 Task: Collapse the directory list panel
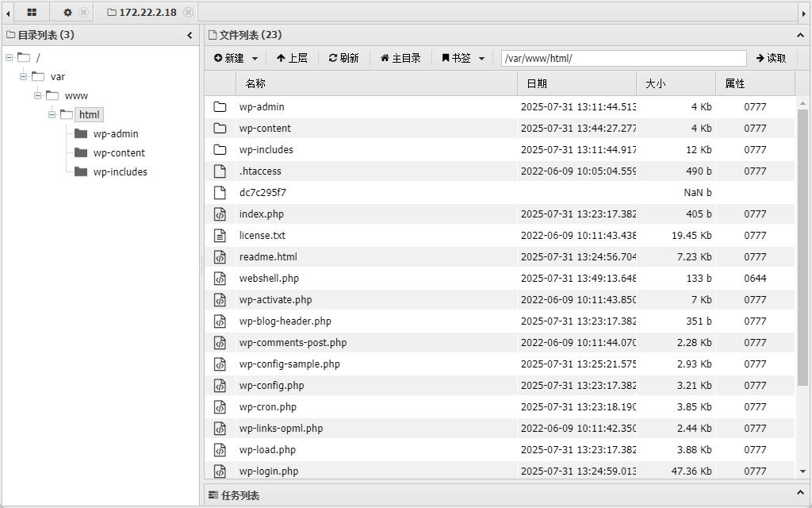190,35
